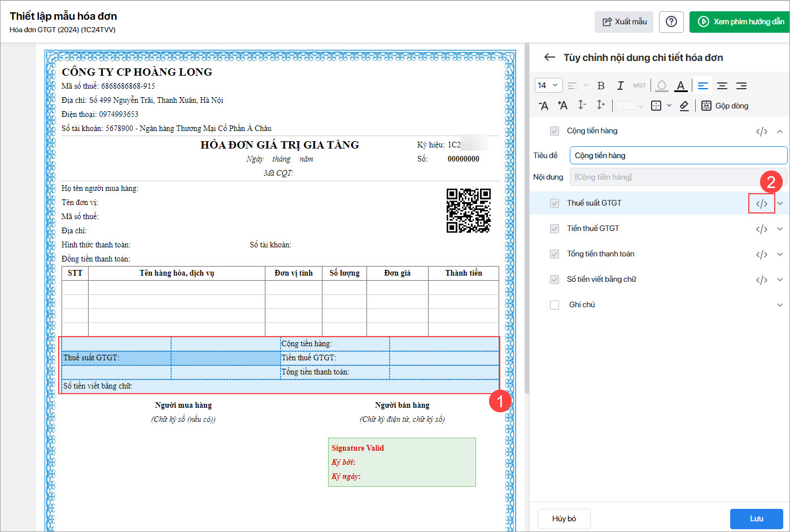This screenshot has height=532, width=790.
Task: Toggle bold text formatting
Action: 601,86
